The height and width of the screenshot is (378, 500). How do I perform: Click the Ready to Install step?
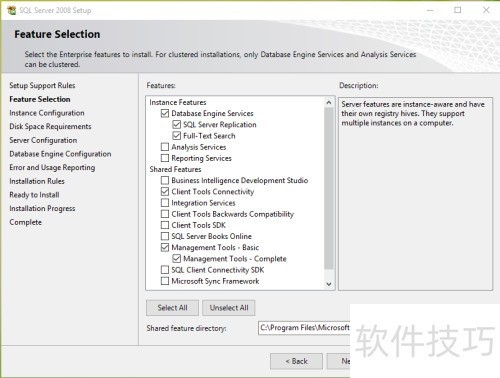pos(34,195)
